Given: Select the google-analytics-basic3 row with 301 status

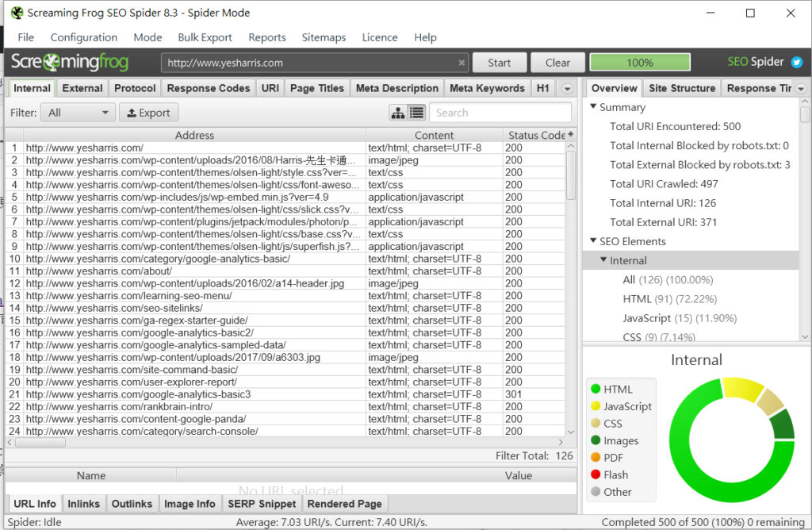Looking at the screenshot, I should point(285,394).
